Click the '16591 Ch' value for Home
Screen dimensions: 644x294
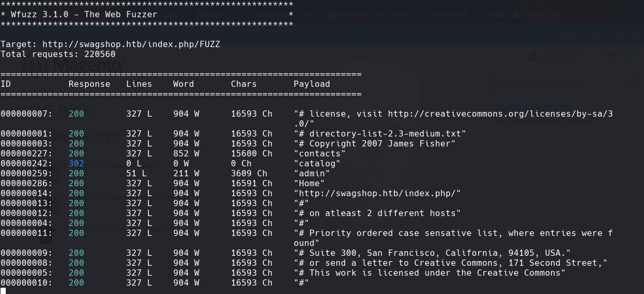(x=252, y=183)
